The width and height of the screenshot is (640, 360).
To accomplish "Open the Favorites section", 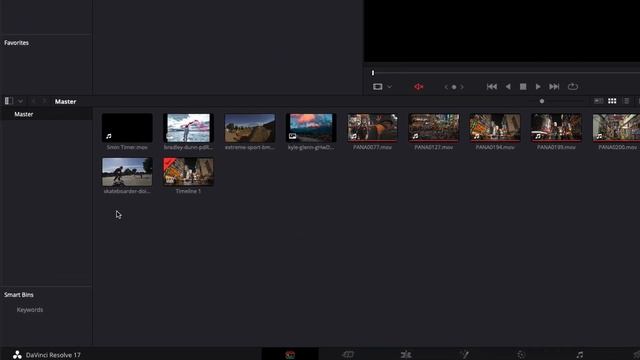I will pyautogui.click(x=16, y=42).
